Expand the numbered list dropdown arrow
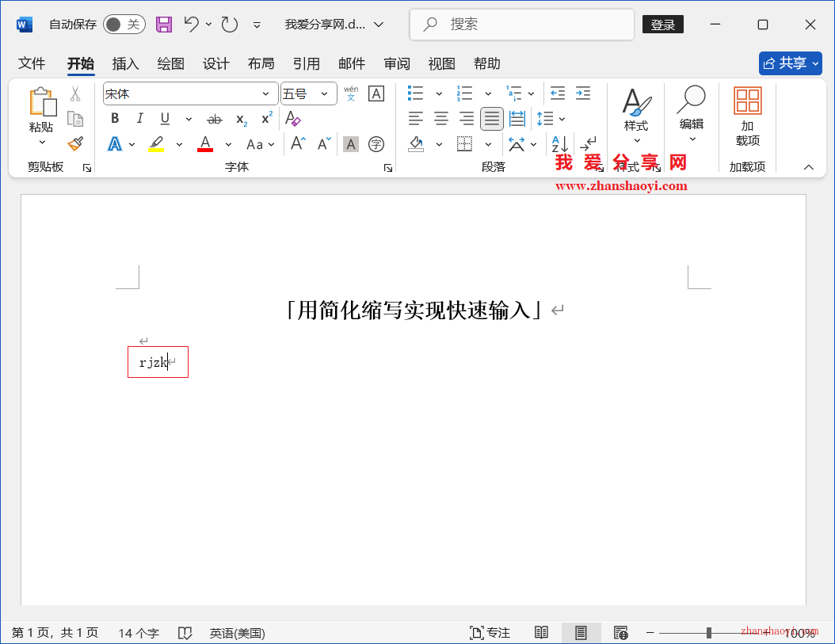Image resolution: width=835 pixels, height=644 pixels. click(x=488, y=93)
